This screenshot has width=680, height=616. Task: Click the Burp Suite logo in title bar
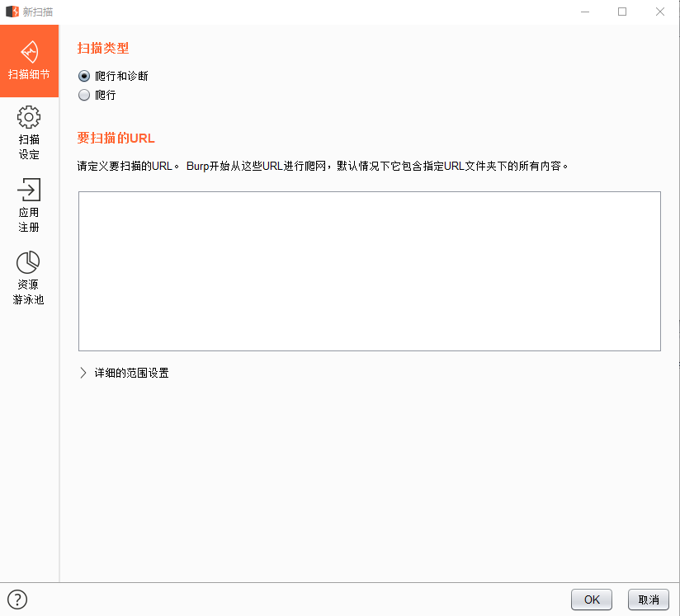pyautogui.click(x=12, y=12)
